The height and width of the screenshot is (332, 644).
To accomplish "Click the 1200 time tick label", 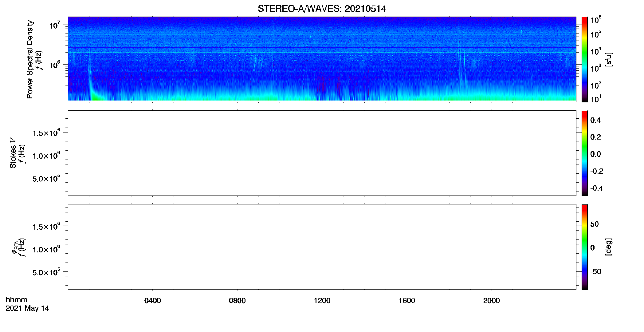I will 322,301.
